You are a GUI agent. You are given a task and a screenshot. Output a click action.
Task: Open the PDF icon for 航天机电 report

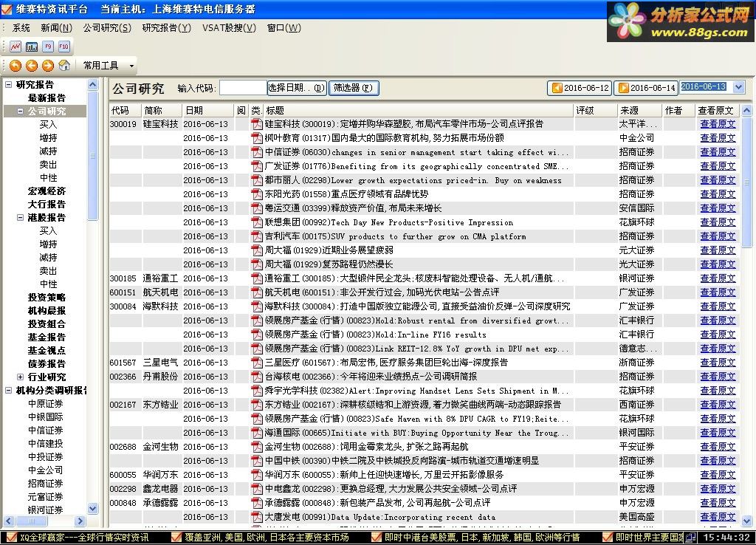257,292
